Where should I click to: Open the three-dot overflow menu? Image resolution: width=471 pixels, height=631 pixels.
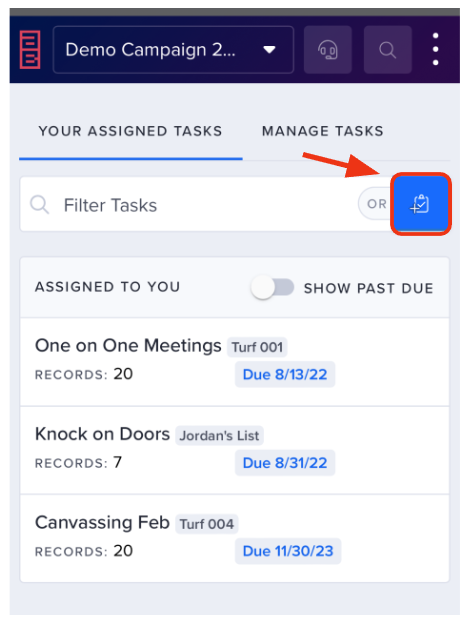point(436,49)
